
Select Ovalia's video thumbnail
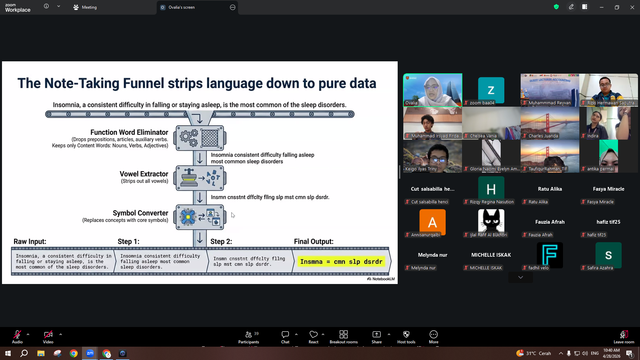pyautogui.click(x=433, y=90)
